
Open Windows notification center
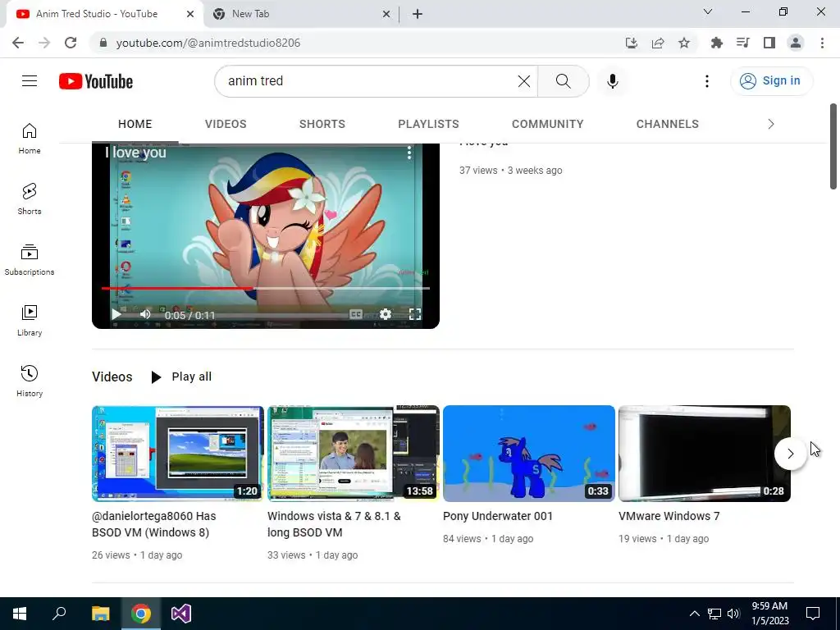pyautogui.click(x=813, y=614)
